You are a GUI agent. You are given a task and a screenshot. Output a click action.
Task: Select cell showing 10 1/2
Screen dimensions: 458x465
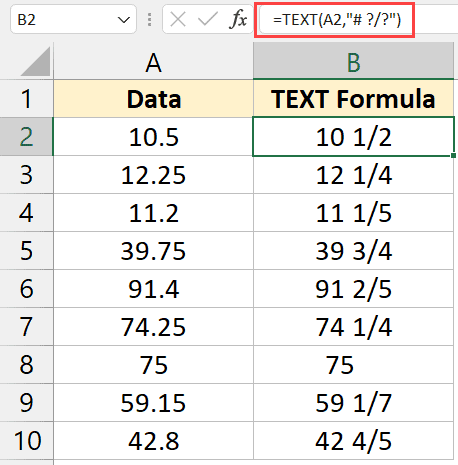(353, 137)
